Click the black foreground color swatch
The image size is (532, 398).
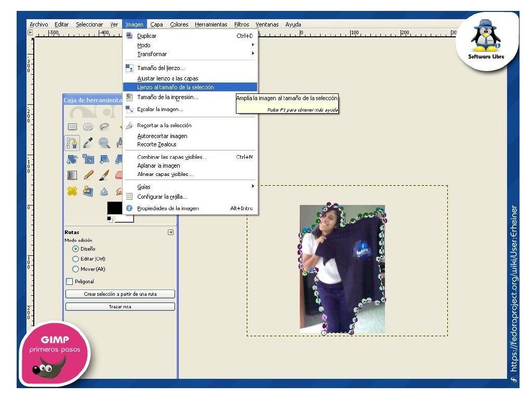tap(115, 208)
